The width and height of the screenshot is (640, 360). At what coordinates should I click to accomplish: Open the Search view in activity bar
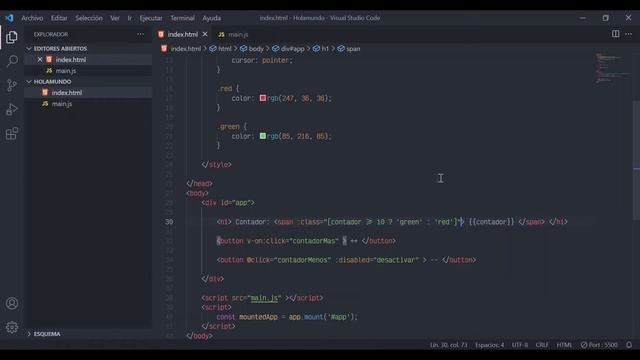[12, 61]
